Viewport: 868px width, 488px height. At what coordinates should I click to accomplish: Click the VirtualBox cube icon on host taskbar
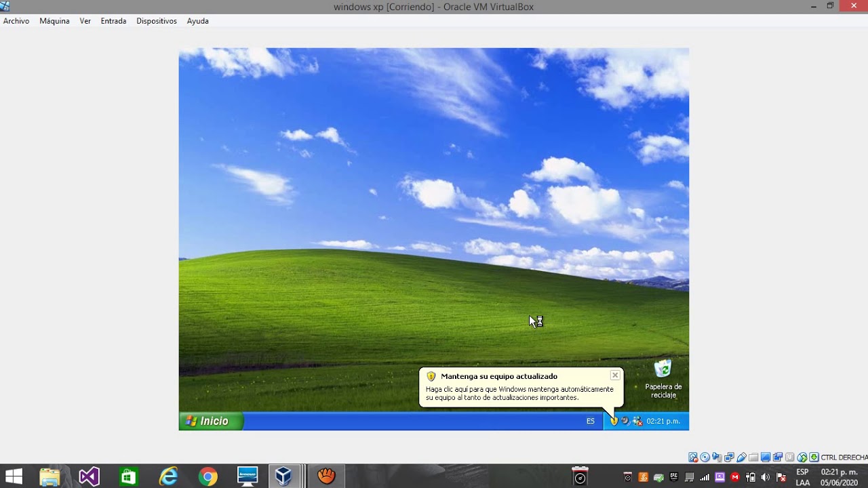pos(283,477)
